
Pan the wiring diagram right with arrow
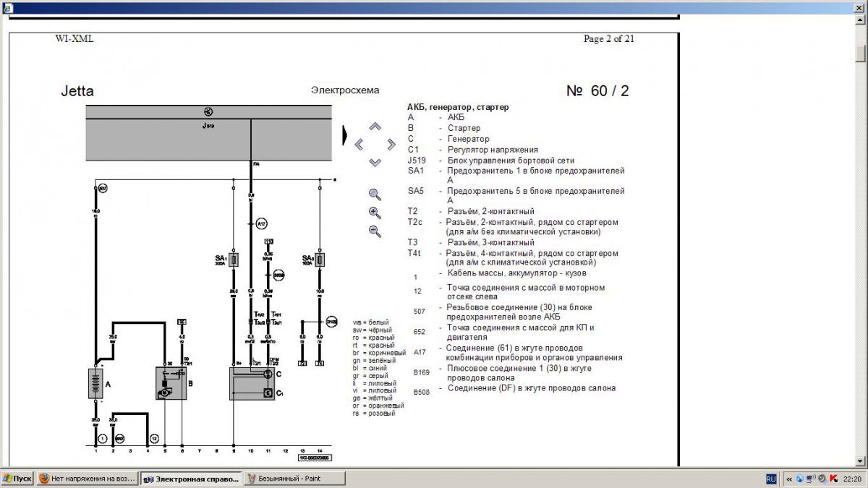tap(391, 145)
